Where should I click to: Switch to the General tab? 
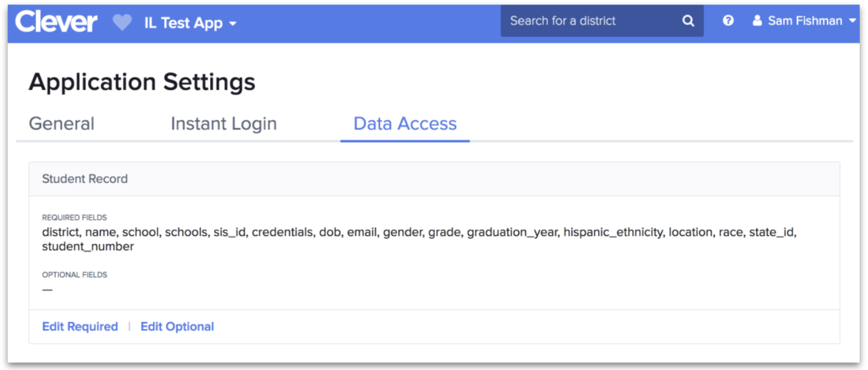(62, 124)
